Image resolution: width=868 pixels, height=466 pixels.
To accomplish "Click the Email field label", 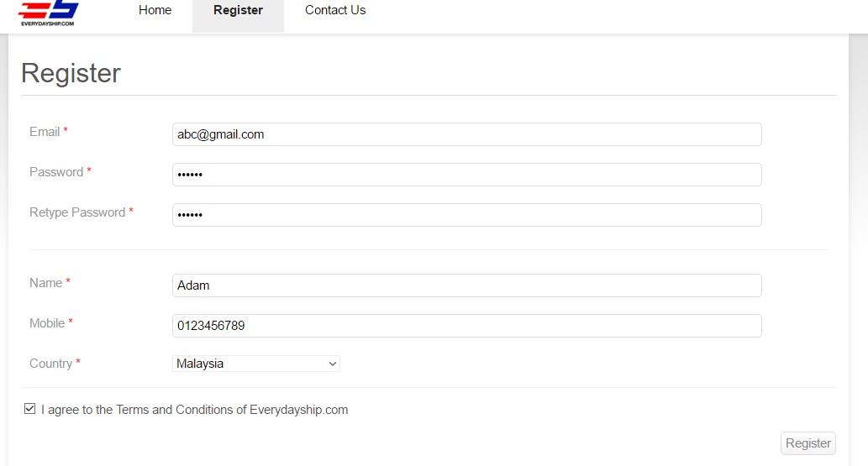I will pos(45,132).
